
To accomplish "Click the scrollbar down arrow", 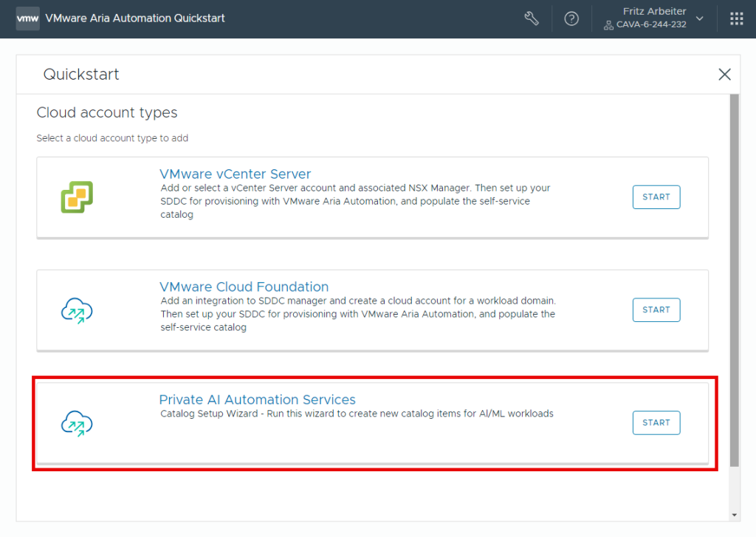I will click(x=733, y=515).
